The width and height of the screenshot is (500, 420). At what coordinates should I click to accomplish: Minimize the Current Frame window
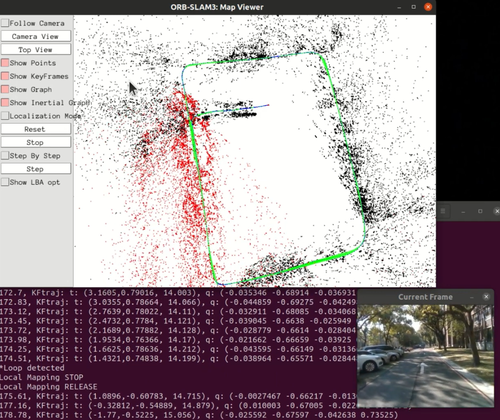point(472,297)
